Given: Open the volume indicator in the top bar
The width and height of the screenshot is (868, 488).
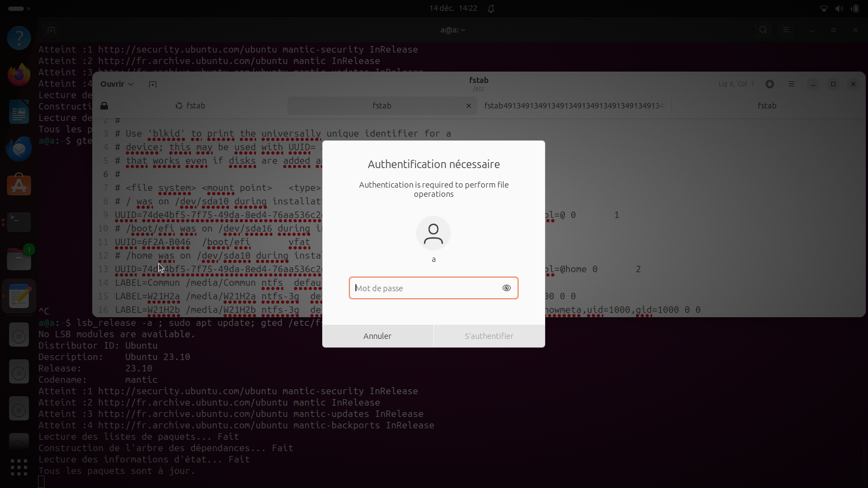Looking at the screenshot, I should click(x=839, y=8).
